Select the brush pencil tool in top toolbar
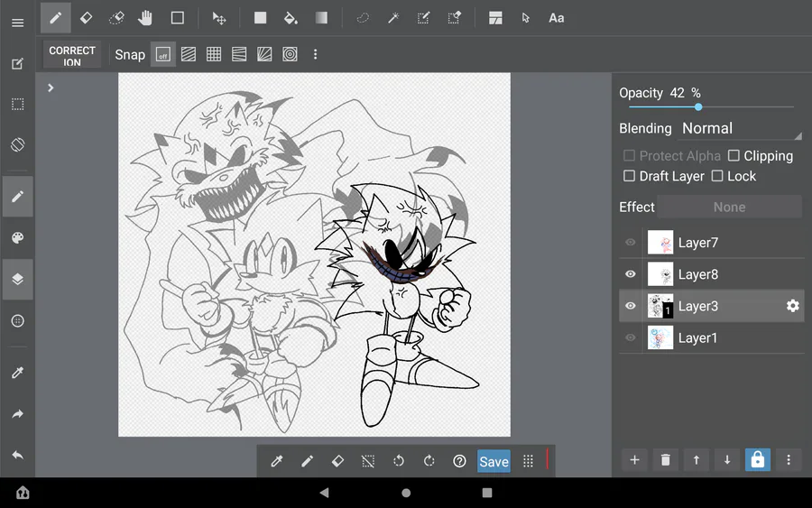The width and height of the screenshot is (812, 508). [x=55, y=18]
